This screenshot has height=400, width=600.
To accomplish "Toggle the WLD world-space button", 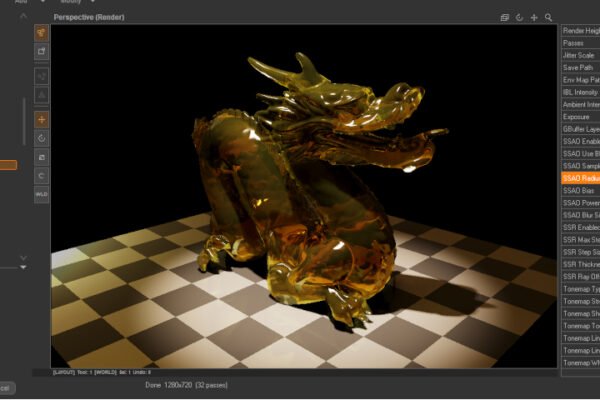I will point(41,194).
